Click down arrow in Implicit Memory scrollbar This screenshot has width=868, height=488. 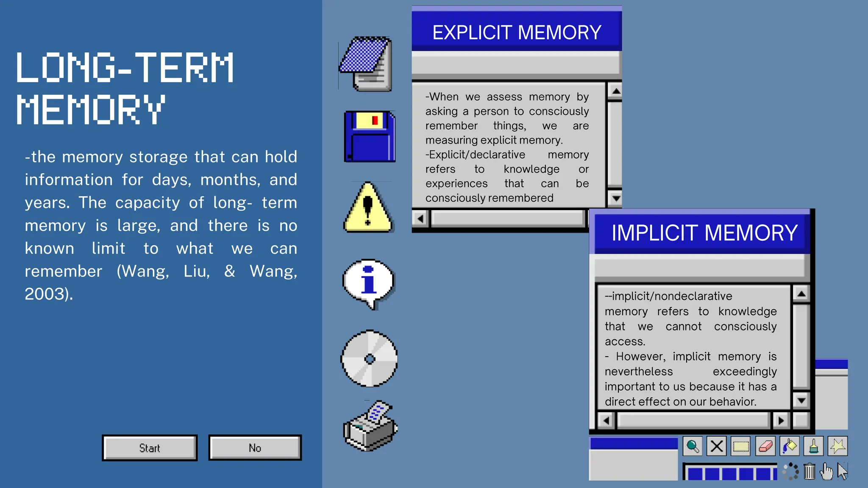[x=801, y=400]
